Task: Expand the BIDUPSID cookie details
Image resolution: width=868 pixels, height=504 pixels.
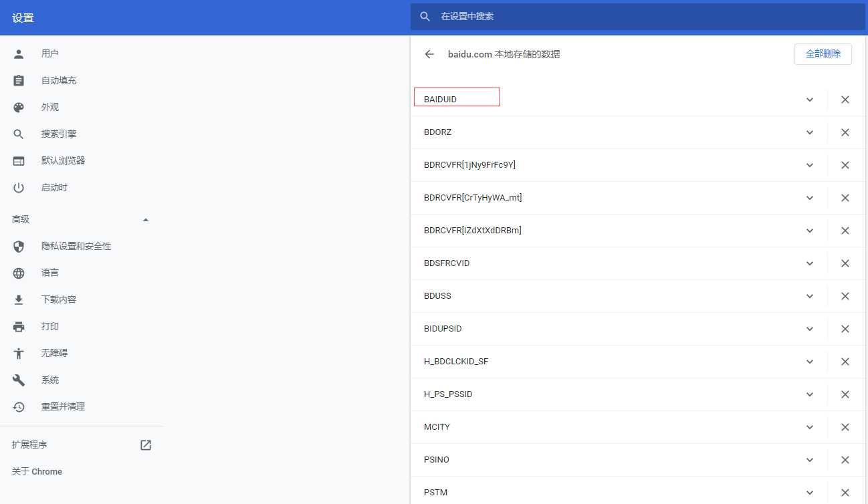Action: click(810, 329)
